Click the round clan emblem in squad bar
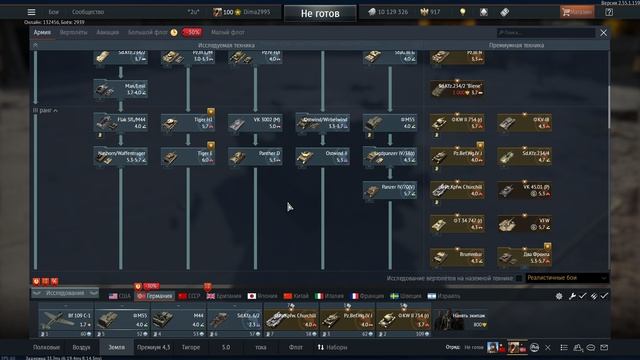 pyautogui.click(x=534, y=347)
